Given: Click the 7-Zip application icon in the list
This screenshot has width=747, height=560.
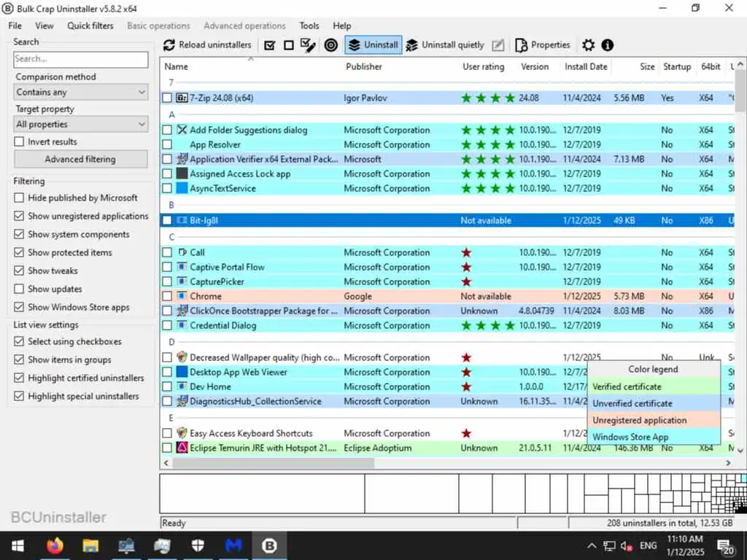Looking at the screenshot, I should click(x=182, y=98).
